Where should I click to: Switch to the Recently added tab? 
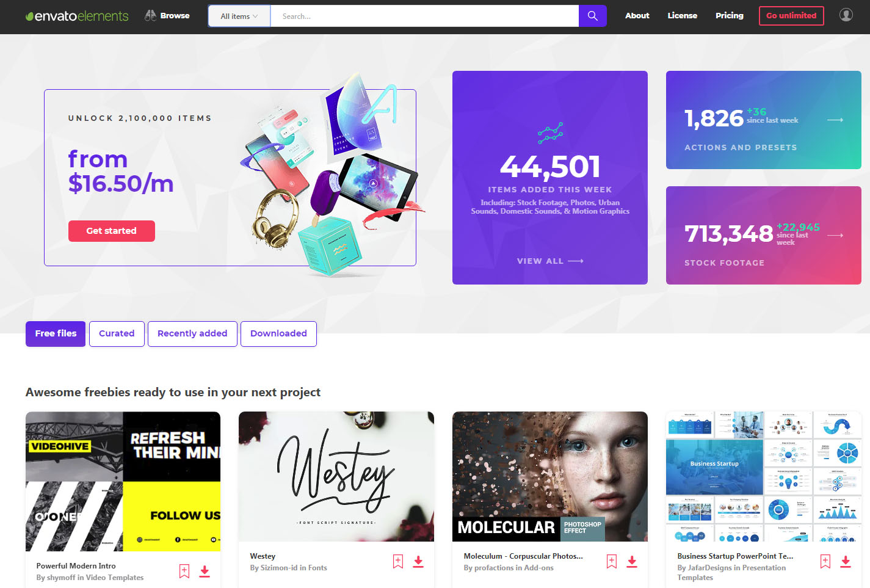coord(192,334)
